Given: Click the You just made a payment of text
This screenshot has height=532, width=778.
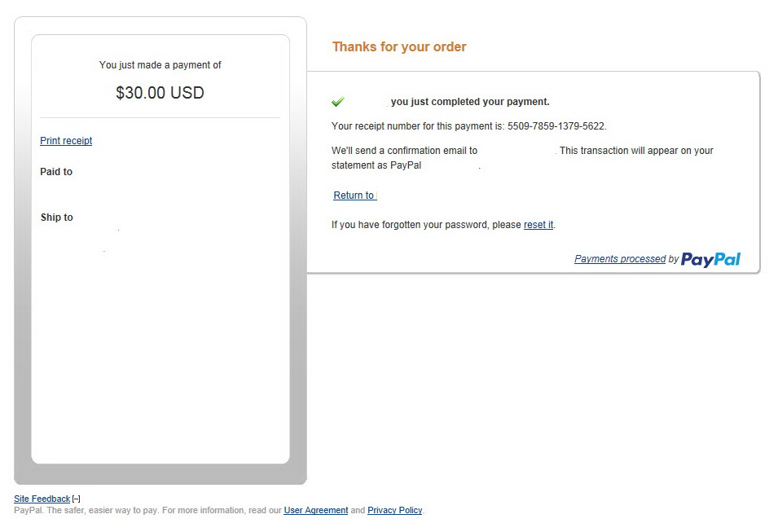Looking at the screenshot, I should pos(160,65).
